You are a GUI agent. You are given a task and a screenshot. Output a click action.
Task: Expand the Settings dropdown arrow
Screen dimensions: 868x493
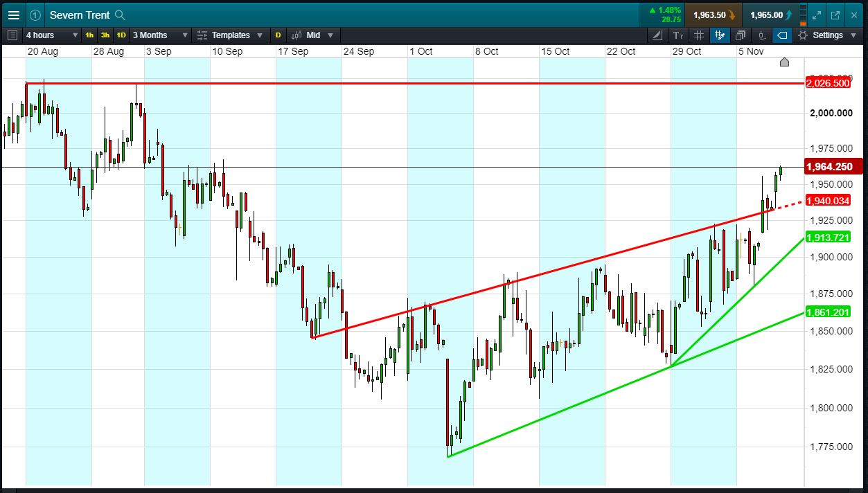coord(853,35)
